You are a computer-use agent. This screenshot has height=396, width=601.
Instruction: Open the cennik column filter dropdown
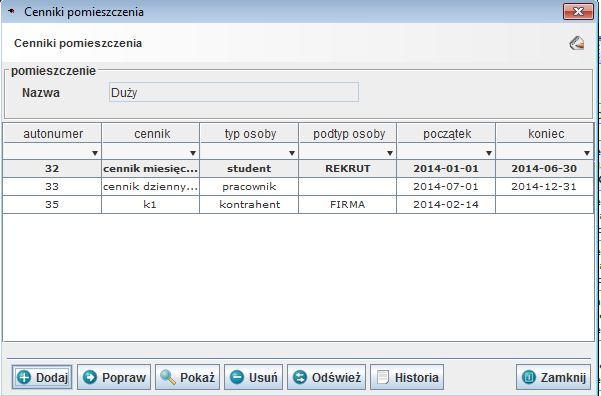(193, 153)
